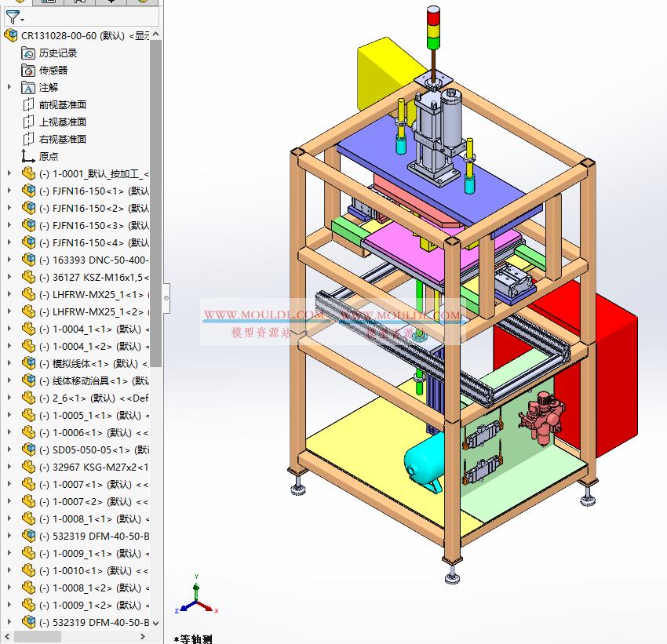Click the assembly icon beside CR131028-00-60
The height and width of the screenshot is (644, 667).
pyautogui.click(x=9, y=35)
